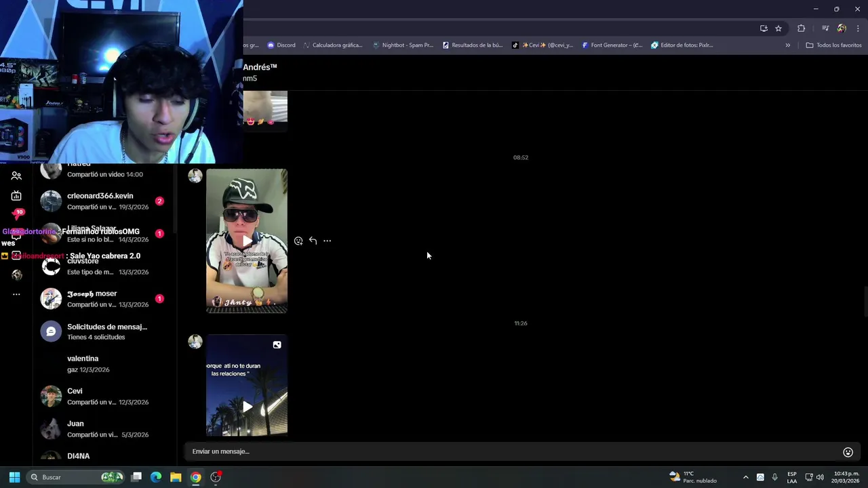Play the shared video of guy in cap
868x488 pixels.
(247, 241)
